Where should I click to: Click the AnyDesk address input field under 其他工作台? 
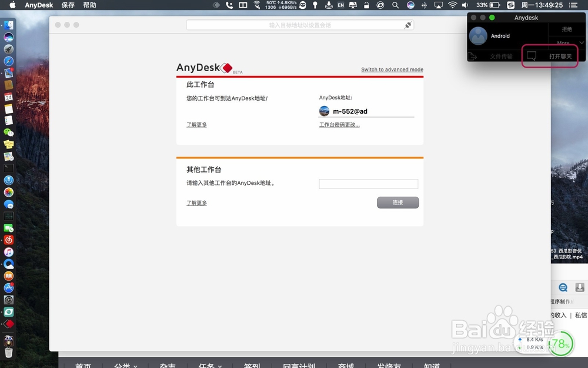[368, 183]
